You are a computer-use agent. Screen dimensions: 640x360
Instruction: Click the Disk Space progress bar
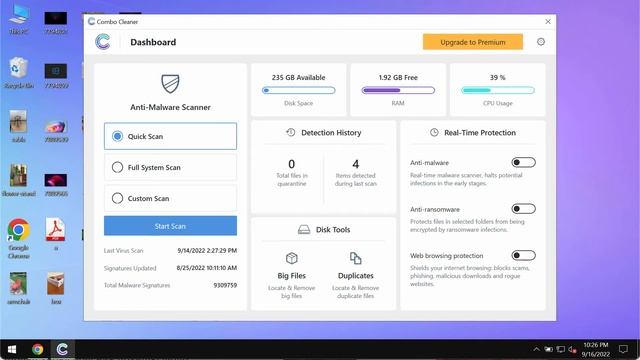(299, 90)
